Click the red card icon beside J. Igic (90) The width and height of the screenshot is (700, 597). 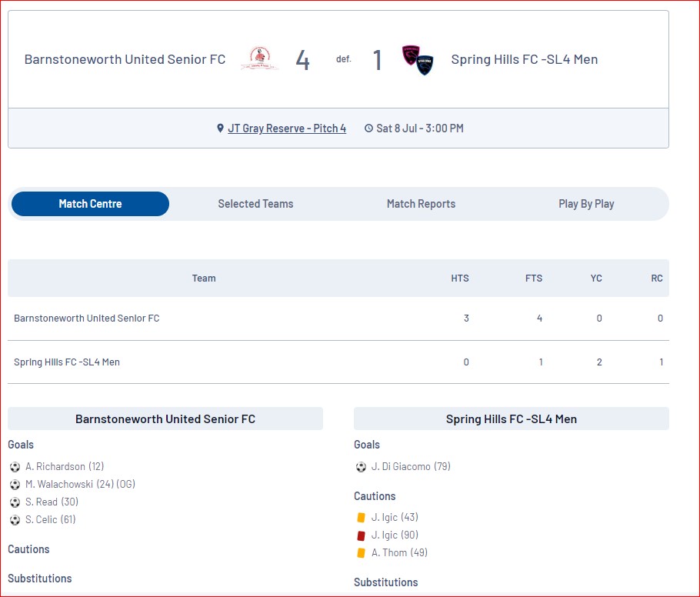click(362, 535)
